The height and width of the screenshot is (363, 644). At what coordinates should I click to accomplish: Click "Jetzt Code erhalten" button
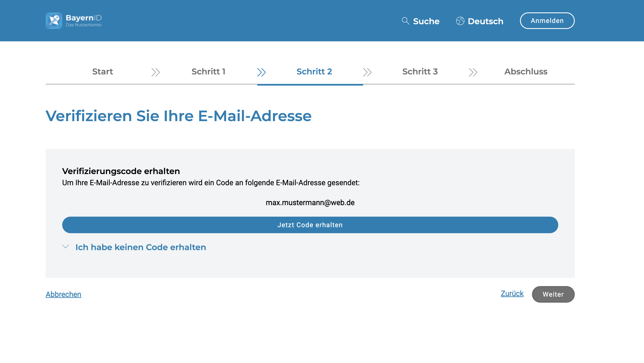click(x=310, y=225)
